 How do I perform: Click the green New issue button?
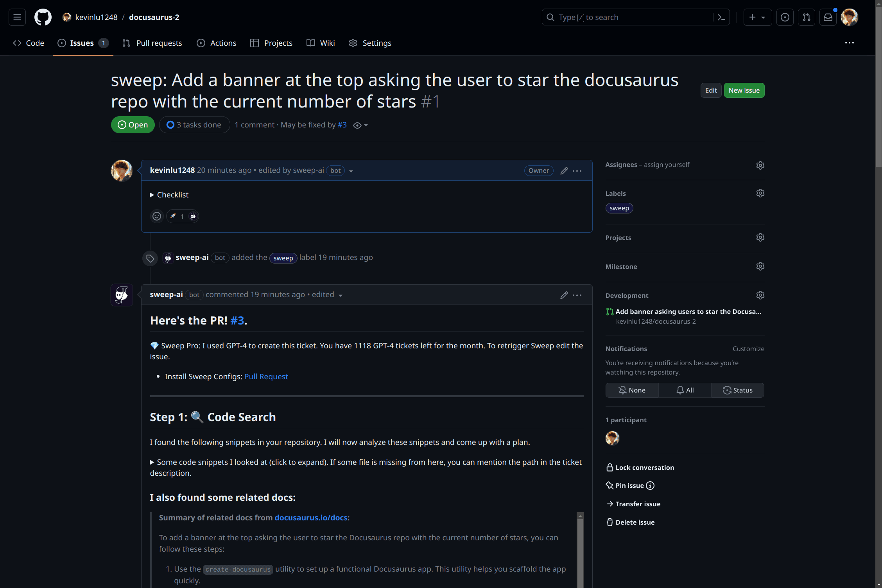click(744, 90)
